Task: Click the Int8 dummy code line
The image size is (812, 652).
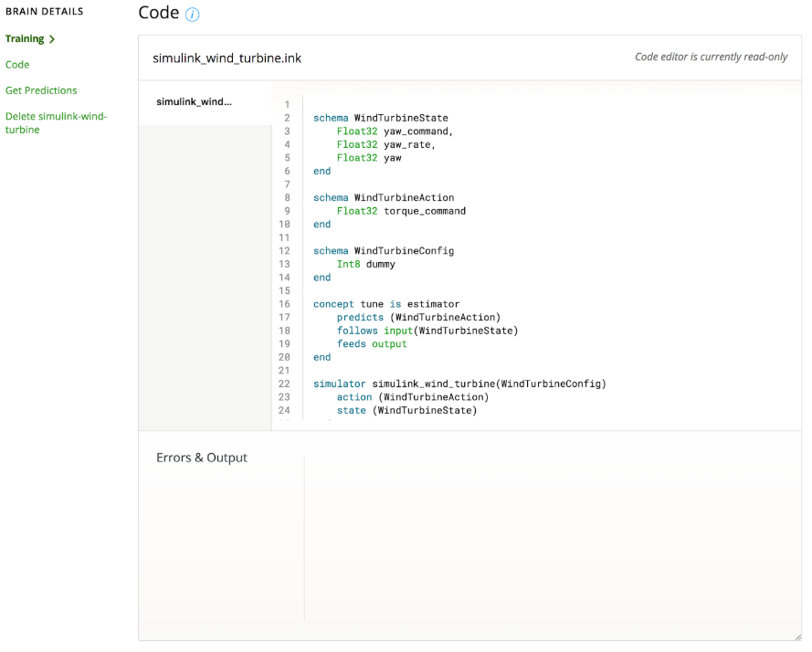Action: [x=365, y=264]
